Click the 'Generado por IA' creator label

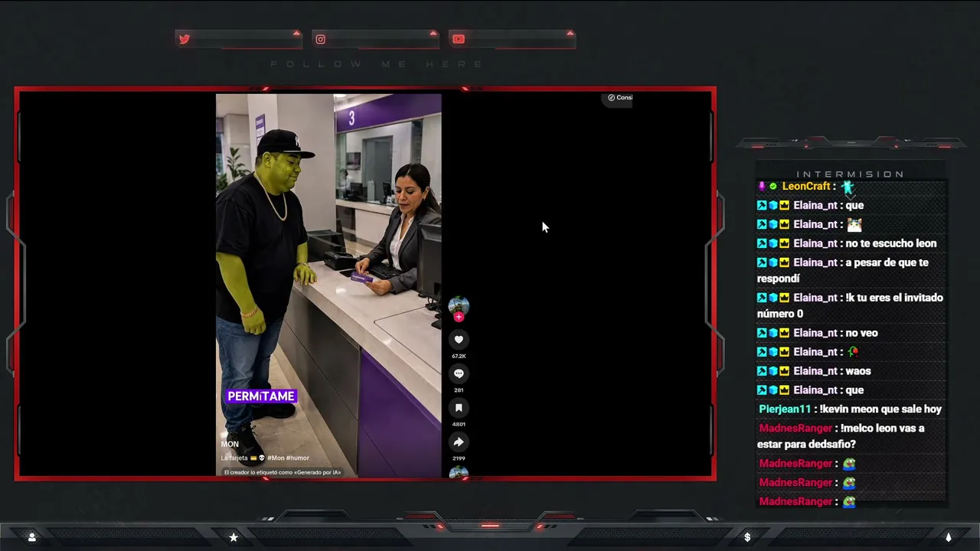pyautogui.click(x=283, y=472)
